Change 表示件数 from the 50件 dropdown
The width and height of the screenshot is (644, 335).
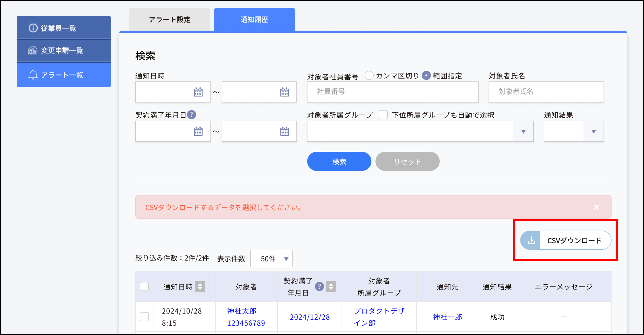pos(271,259)
